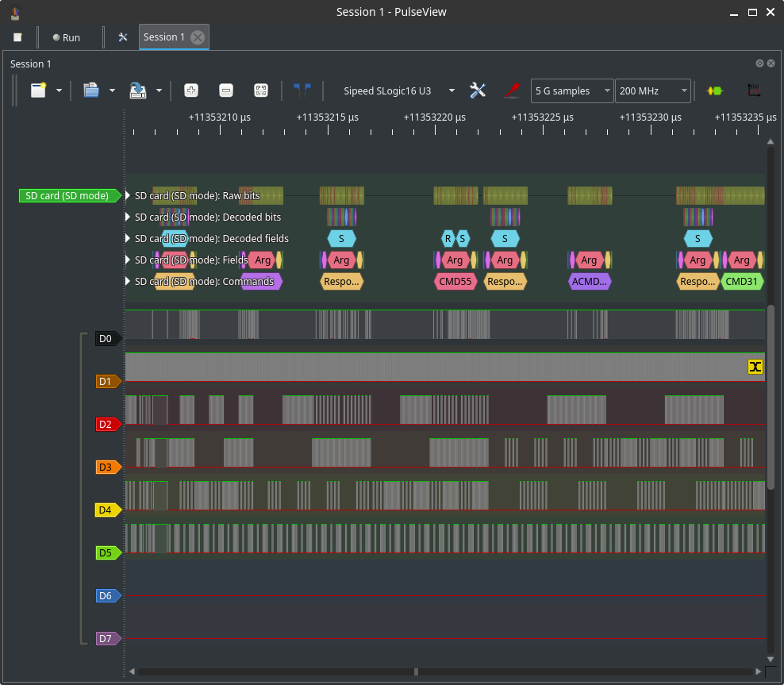Expand the Commands decoder row
This screenshot has height=685, width=784.
pos(129,282)
